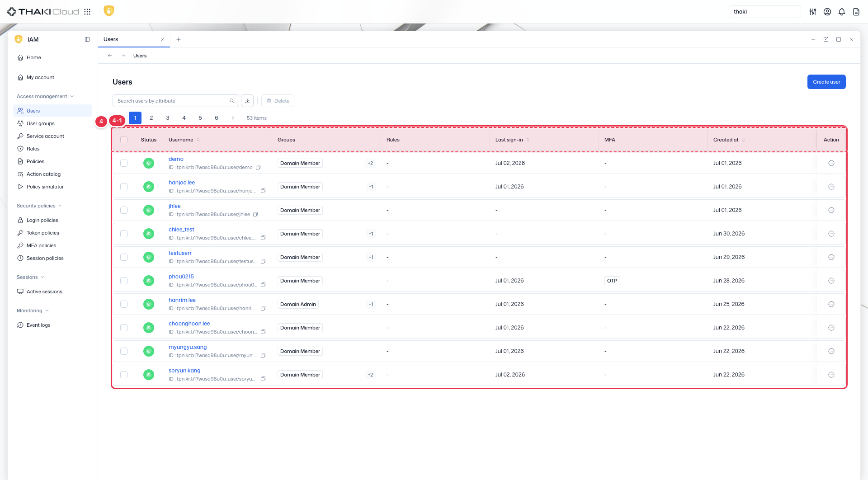Open User groups in sidebar
868x480 pixels.
coord(52,123)
